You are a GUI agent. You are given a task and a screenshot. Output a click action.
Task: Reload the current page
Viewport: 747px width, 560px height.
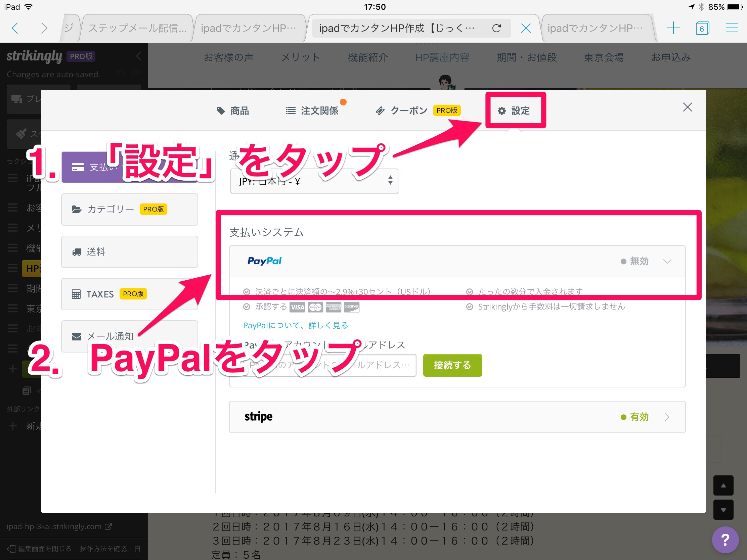(x=496, y=28)
